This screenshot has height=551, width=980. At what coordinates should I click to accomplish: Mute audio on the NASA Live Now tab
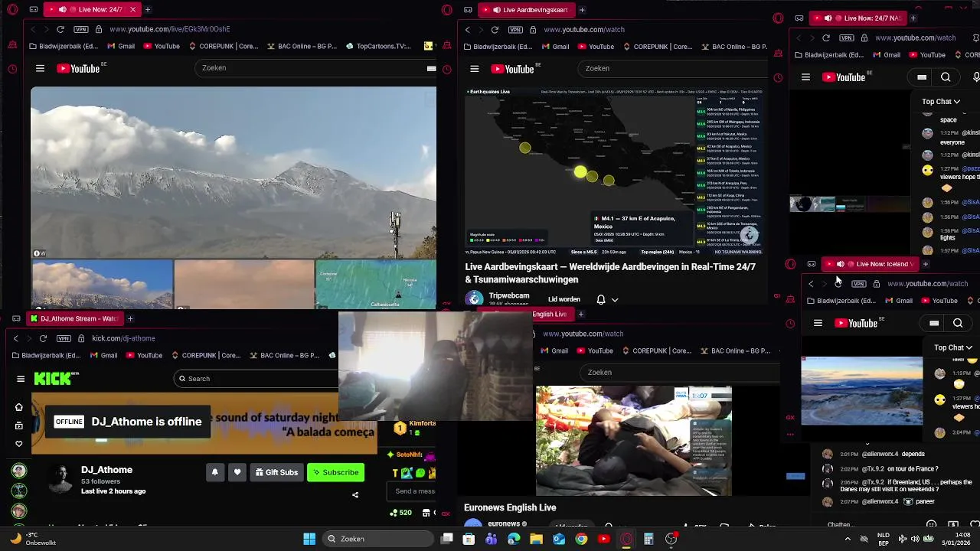[x=828, y=18]
